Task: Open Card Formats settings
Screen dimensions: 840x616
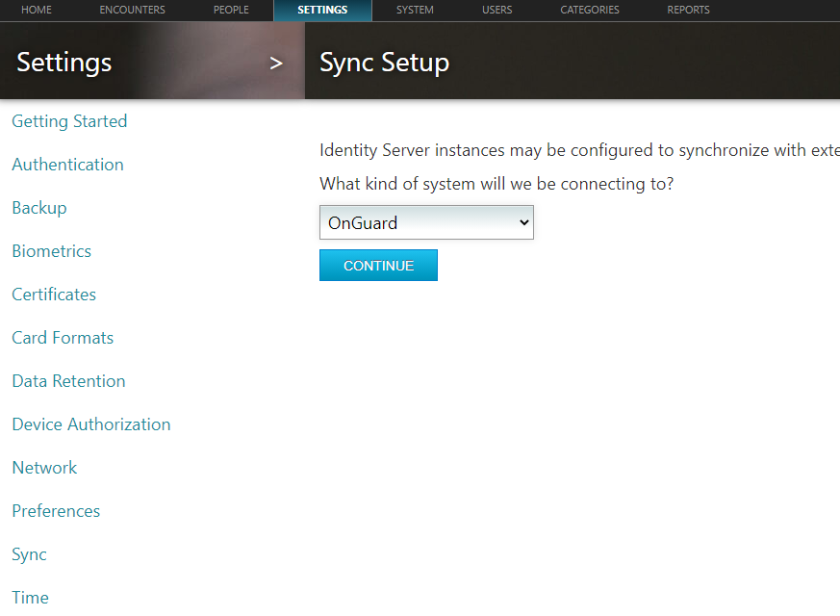Action: tap(63, 338)
